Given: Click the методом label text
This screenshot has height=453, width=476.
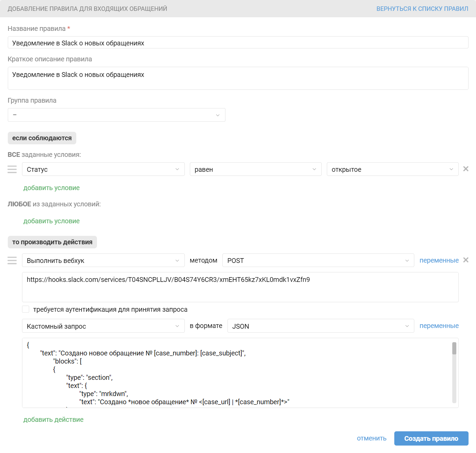Looking at the screenshot, I should coord(203,260).
